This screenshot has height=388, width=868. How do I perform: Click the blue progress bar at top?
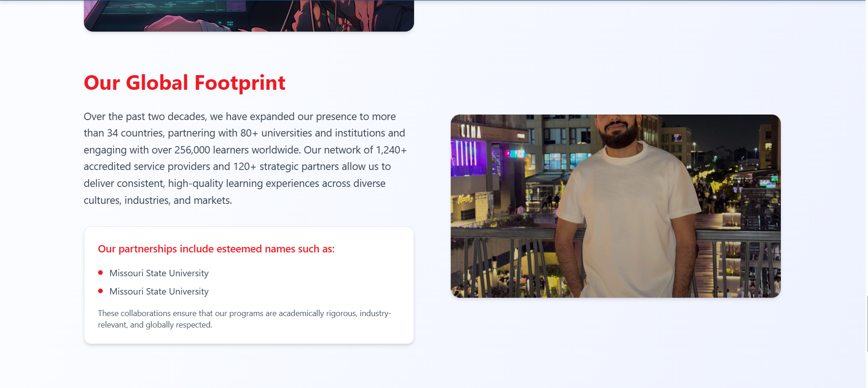pos(434,0)
